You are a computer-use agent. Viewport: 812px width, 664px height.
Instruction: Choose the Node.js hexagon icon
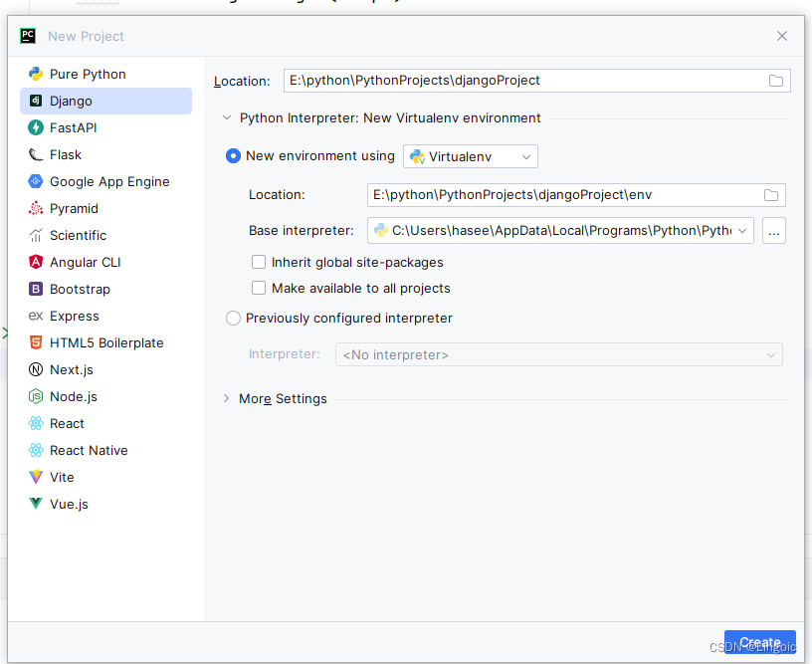pos(36,397)
